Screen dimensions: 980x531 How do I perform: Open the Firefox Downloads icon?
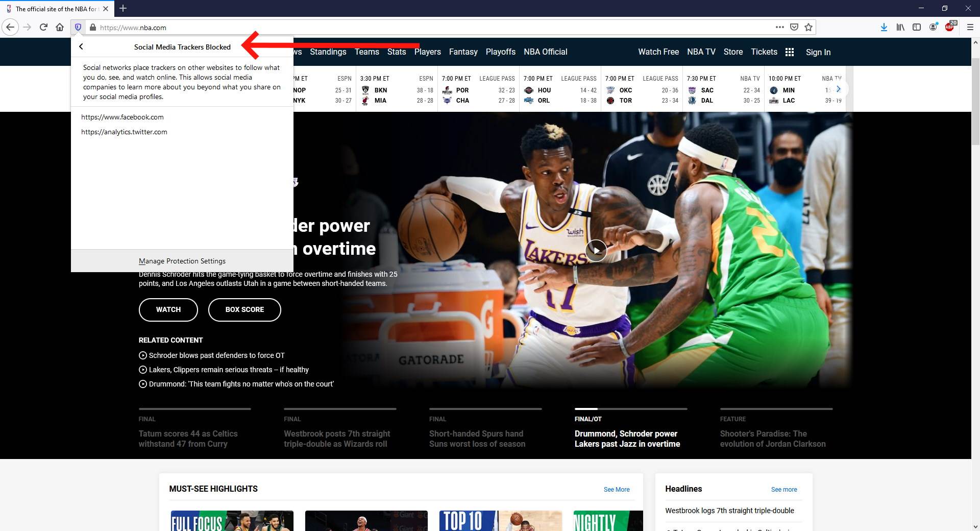coord(885,27)
